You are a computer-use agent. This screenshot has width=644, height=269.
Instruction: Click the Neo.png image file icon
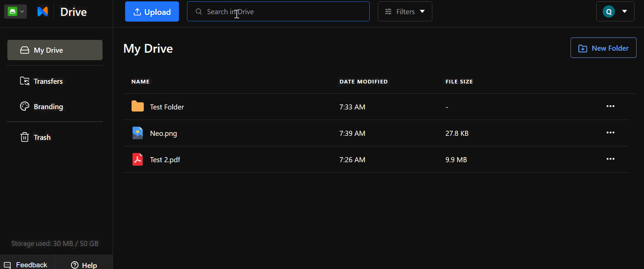pos(138,133)
